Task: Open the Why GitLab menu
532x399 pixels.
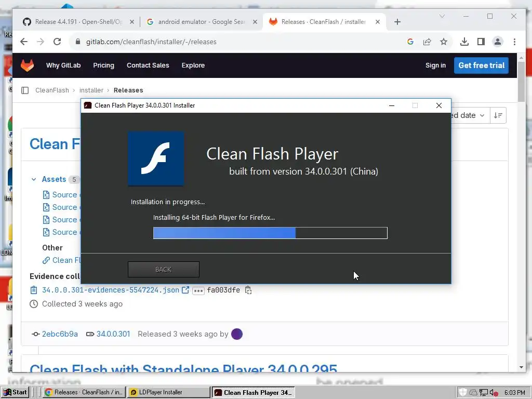Action: point(63,65)
